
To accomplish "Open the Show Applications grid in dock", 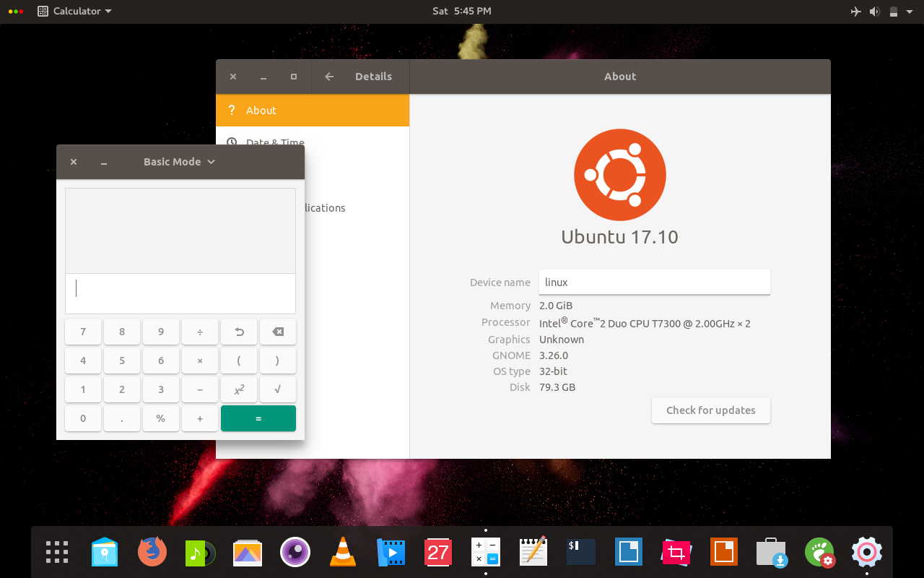I will pyautogui.click(x=57, y=552).
